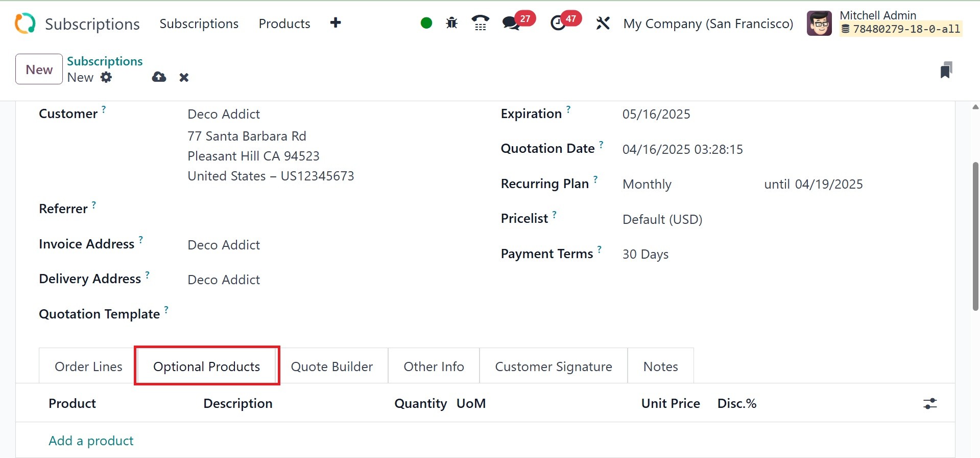The height and width of the screenshot is (458, 980).
Task: Switch to the Quote Builder tab
Action: (x=332, y=367)
